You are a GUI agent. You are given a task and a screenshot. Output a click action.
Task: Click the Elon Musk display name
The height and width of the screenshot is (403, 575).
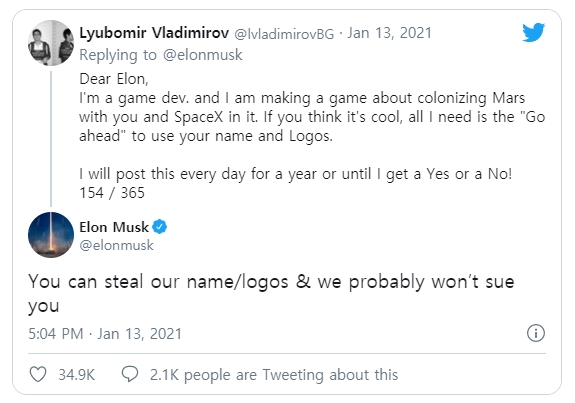coord(114,227)
